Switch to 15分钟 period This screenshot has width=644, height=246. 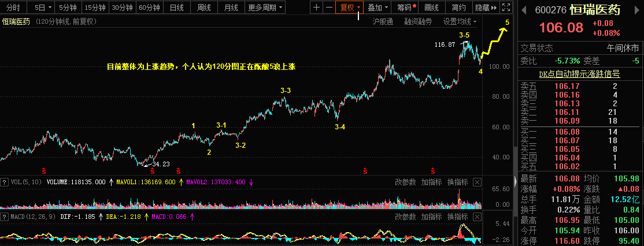click(95, 8)
